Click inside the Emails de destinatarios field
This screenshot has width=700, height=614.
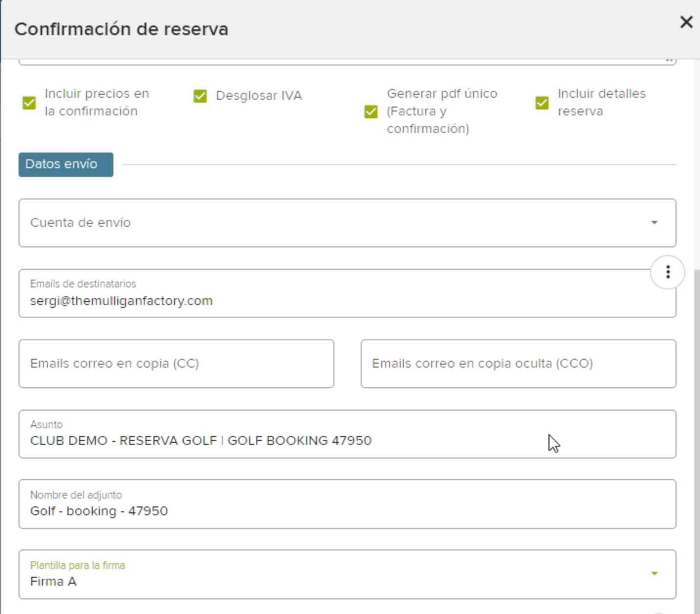click(x=342, y=300)
